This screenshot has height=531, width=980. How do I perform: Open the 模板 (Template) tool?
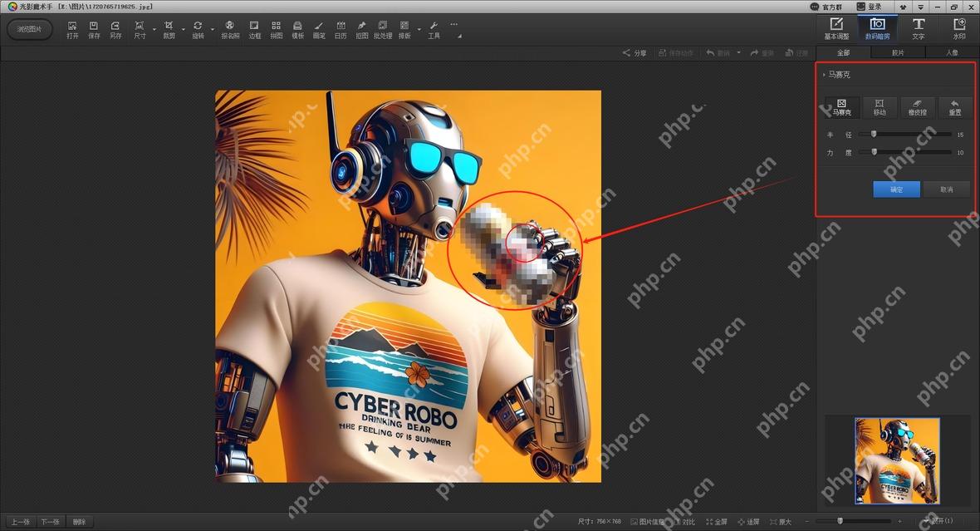coord(298,29)
